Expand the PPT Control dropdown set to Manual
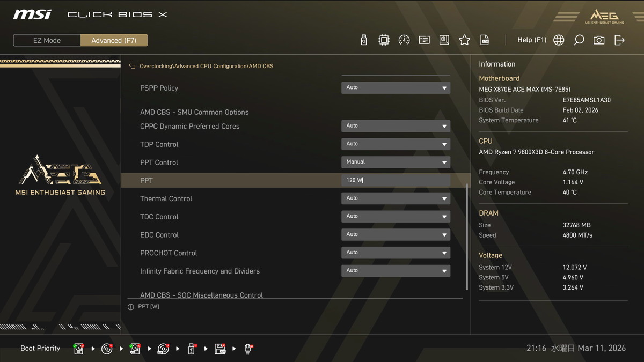 (396, 162)
